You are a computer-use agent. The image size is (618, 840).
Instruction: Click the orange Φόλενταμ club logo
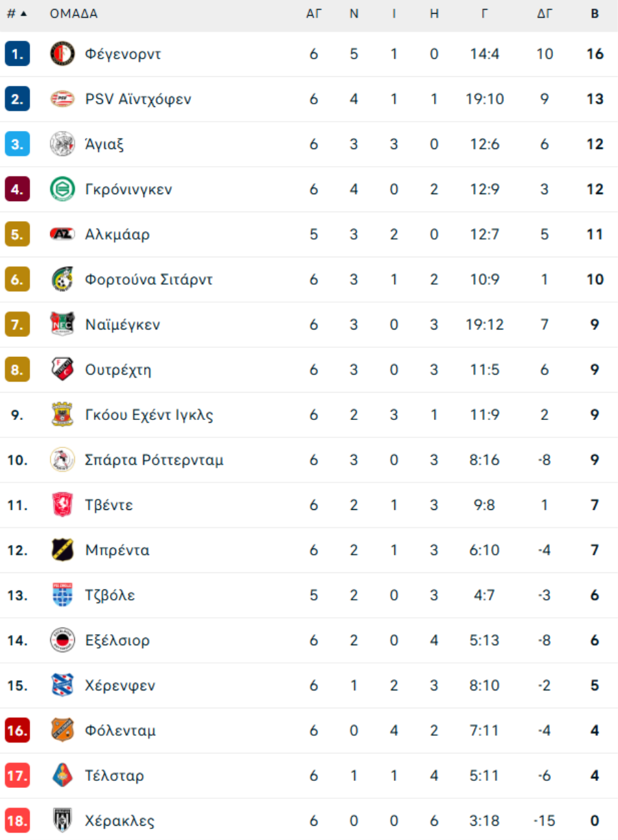tap(62, 730)
